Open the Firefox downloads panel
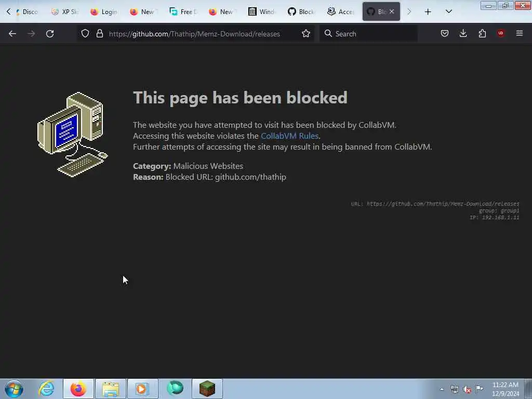532x399 pixels. click(463, 33)
